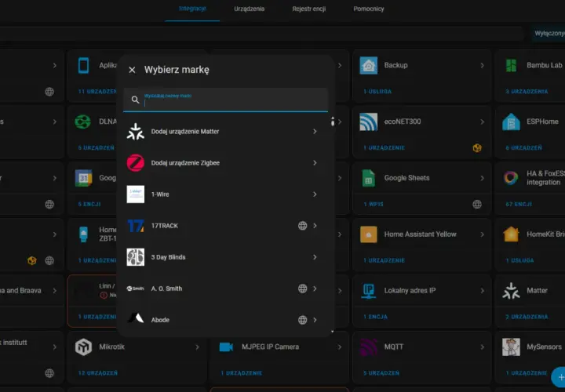Expand the 3 Day Blinds chevron

point(315,257)
